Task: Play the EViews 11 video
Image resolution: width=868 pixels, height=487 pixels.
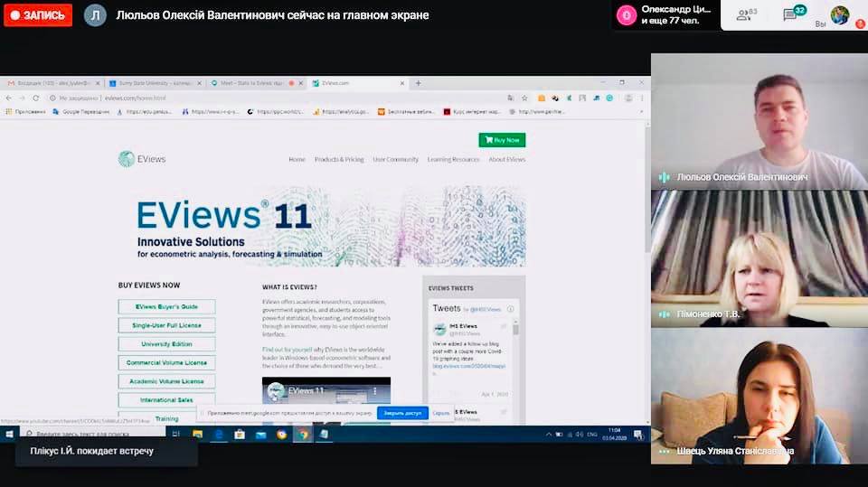Action: coord(326,400)
